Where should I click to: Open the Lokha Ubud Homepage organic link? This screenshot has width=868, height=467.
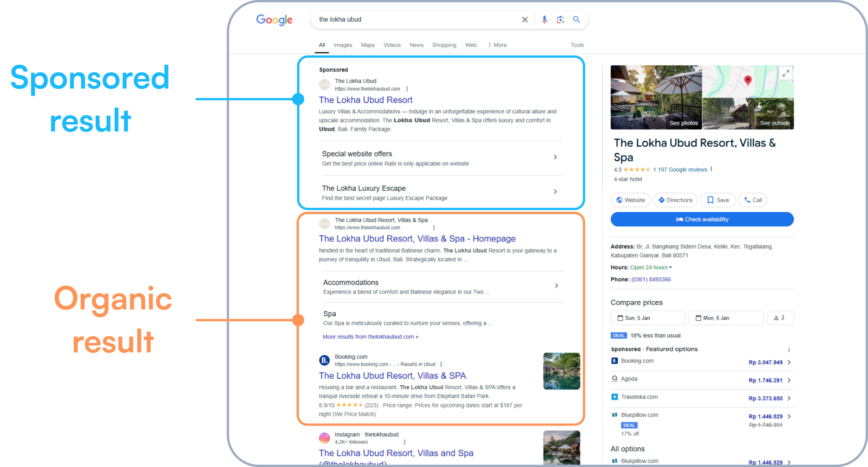point(417,239)
